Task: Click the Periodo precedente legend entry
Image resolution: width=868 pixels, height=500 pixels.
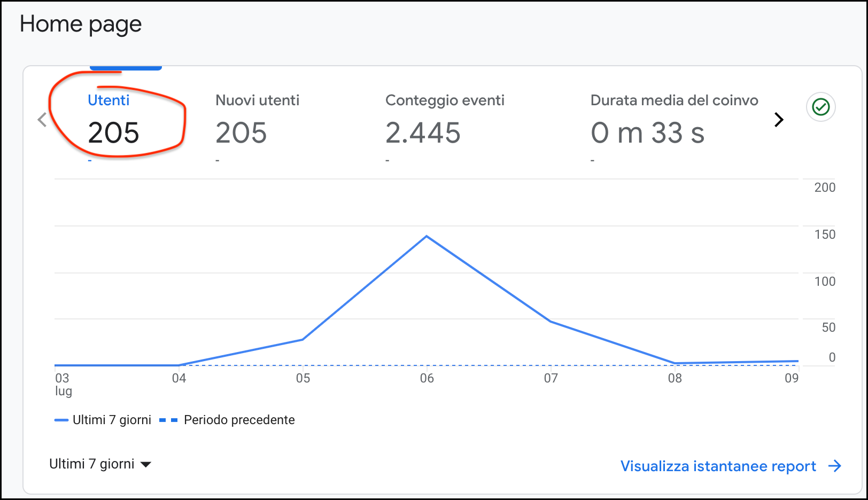Action: (x=227, y=420)
